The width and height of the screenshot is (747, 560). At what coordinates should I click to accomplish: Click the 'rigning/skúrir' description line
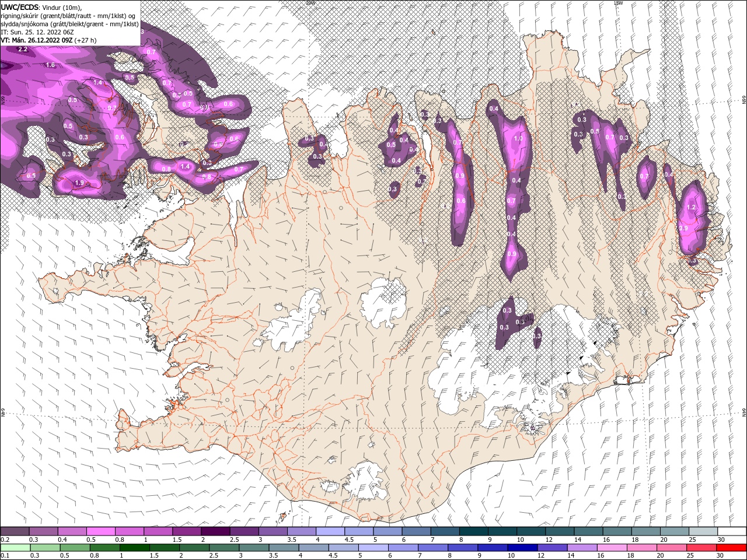coord(68,15)
